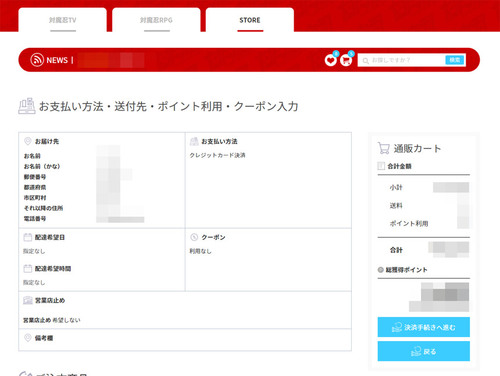Click the point coin icon beside 総獲得ポイント
This screenshot has width=500, height=376.
381,270
